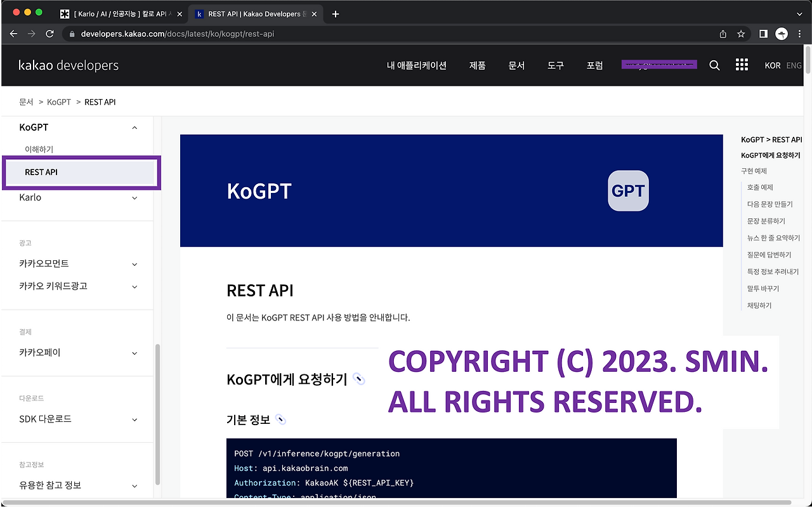
Task: Jump to KoGPT에게 요청하기 in page outline
Action: tap(770, 155)
